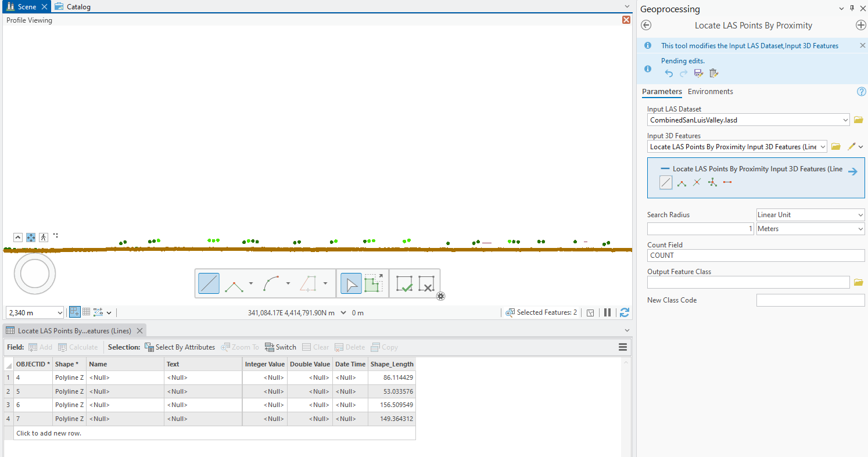Image resolution: width=868 pixels, height=457 pixels.
Task: Click the Discard edits trash icon
Action: (x=714, y=73)
